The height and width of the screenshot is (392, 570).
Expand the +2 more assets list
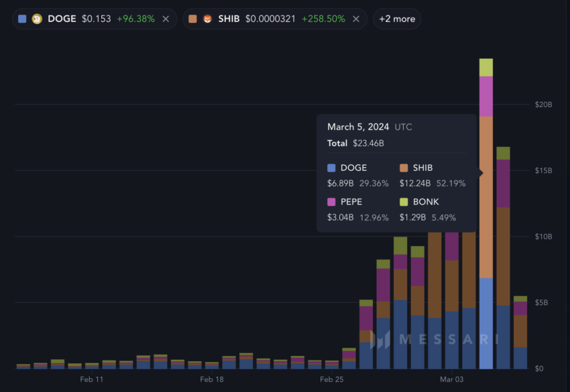[396, 19]
